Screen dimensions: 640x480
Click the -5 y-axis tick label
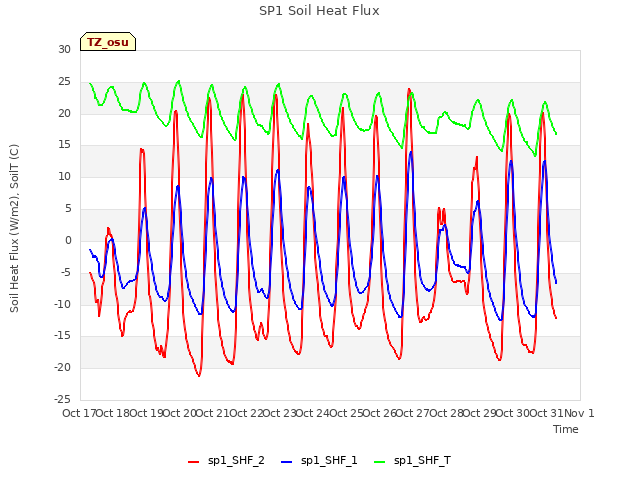coord(65,273)
